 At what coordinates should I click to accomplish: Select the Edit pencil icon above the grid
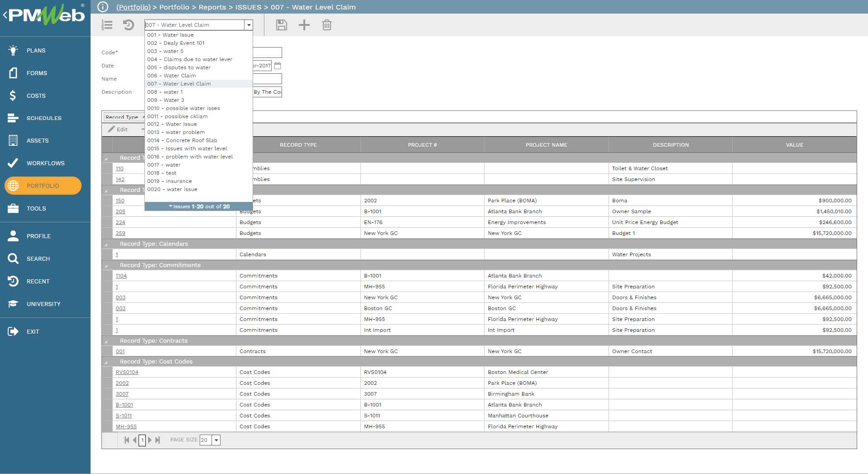118,129
